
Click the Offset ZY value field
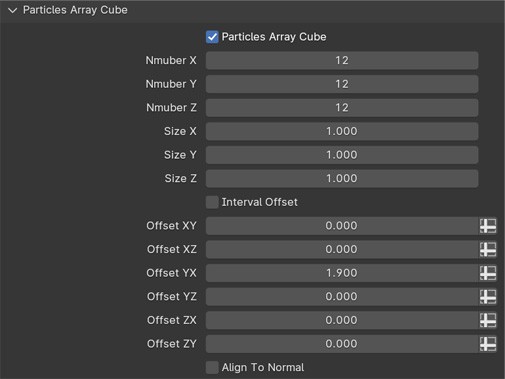[342, 344]
